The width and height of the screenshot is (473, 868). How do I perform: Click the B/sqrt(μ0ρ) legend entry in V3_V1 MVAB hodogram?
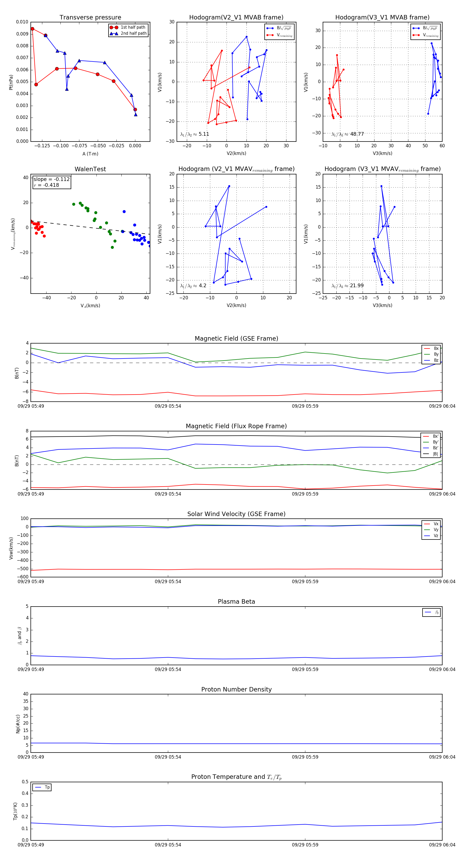425,28
